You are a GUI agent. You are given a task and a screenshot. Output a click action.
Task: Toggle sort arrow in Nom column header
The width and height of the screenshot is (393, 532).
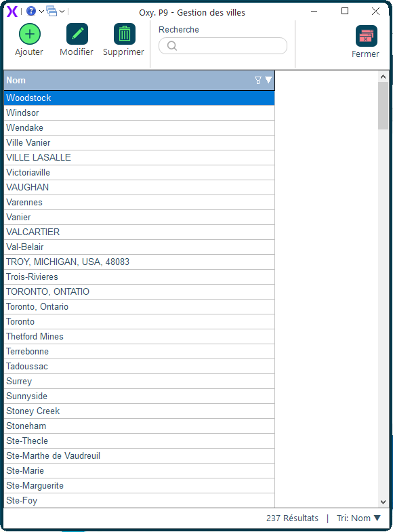tap(268, 80)
